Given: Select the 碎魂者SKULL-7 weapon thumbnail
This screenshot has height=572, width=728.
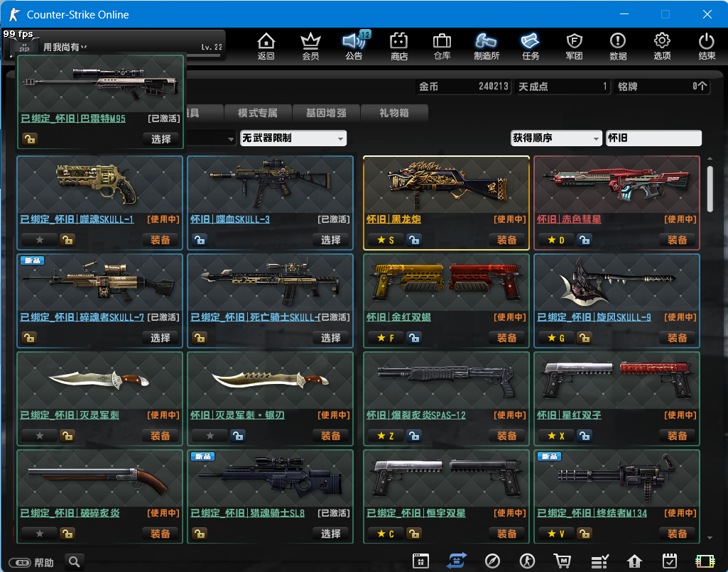Looking at the screenshot, I should point(100,283).
